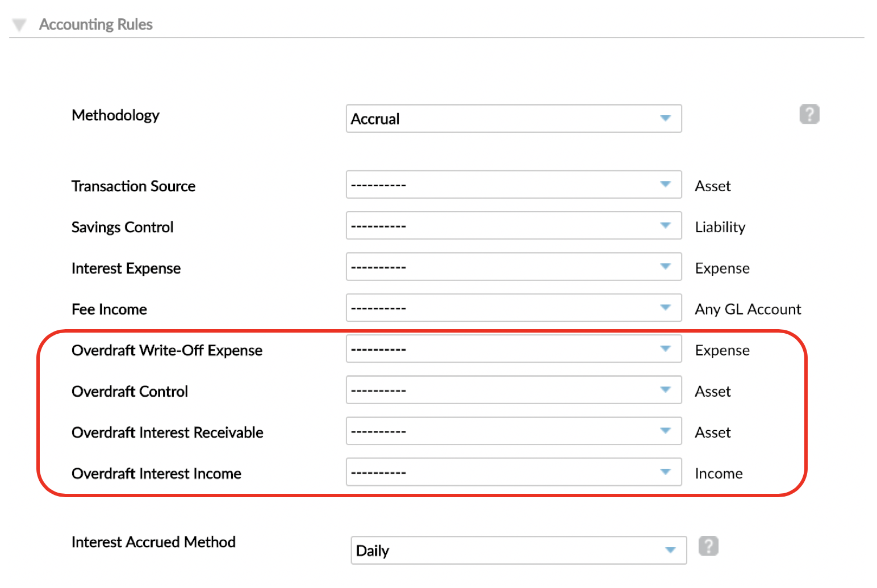Open the Overdraft Interest Receivable dropdown

(513, 431)
